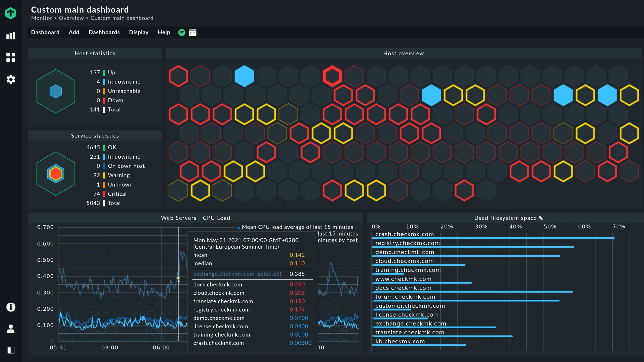This screenshot has width=644, height=362.
Task: Open the Display menu
Action: click(x=139, y=32)
